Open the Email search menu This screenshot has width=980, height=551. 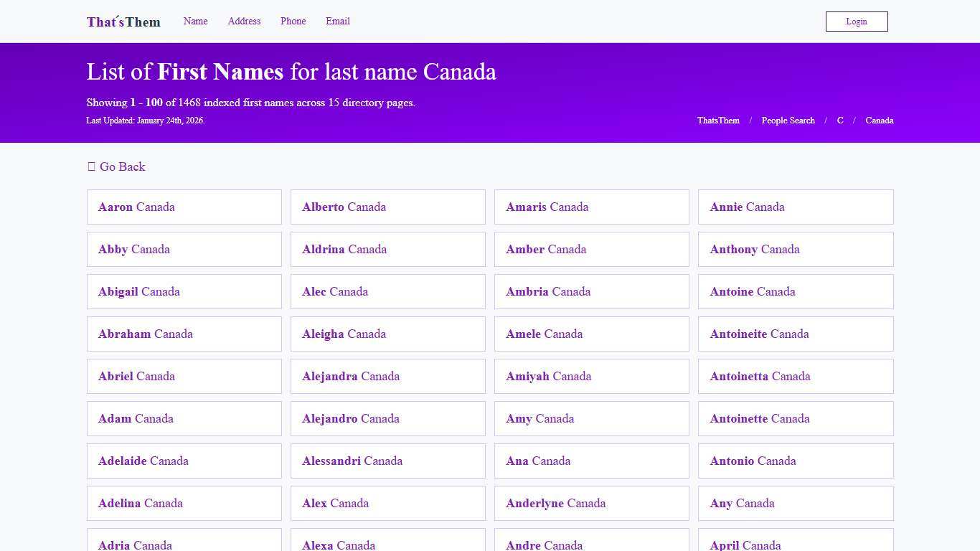point(337,21)
